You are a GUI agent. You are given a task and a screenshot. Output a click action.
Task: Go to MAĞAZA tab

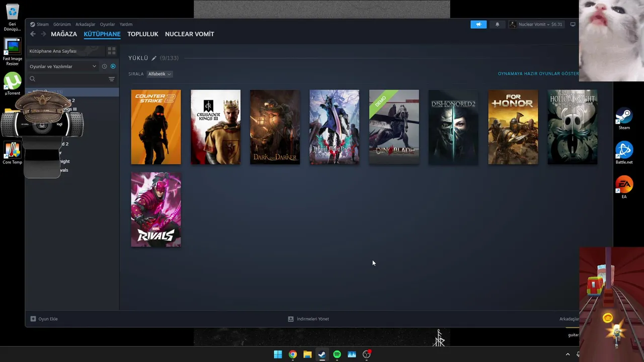(64, 34)
